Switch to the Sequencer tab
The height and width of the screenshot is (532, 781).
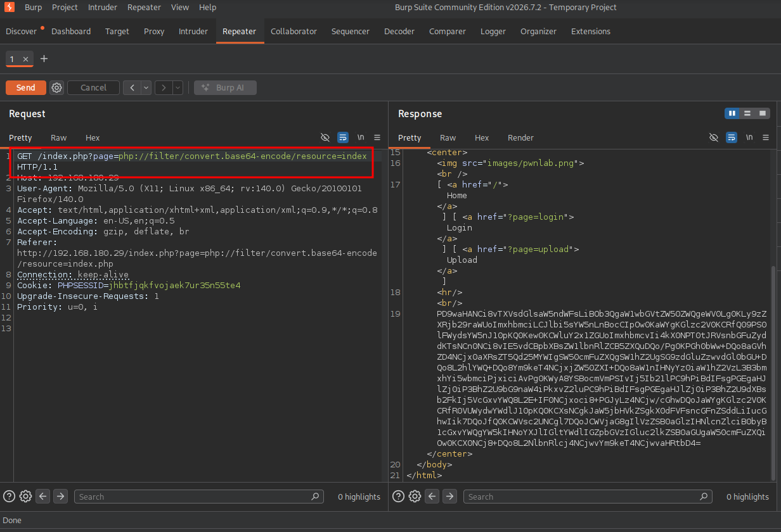coord(351,31)
